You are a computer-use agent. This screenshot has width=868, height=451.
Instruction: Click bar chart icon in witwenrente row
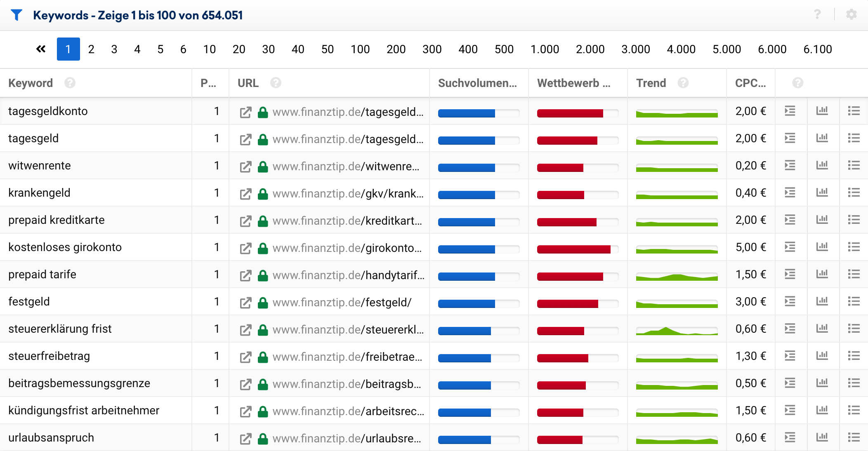pyautogui.click(x=822, y=165)
